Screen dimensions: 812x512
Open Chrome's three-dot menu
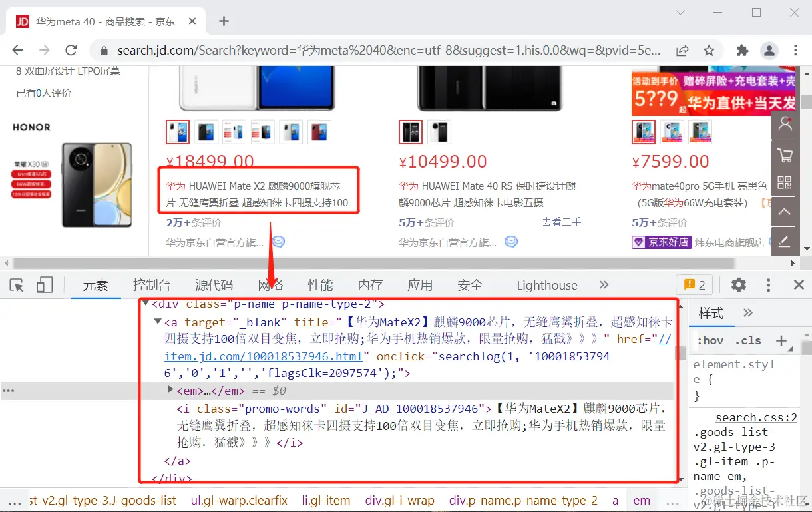[x=796, y=51]
